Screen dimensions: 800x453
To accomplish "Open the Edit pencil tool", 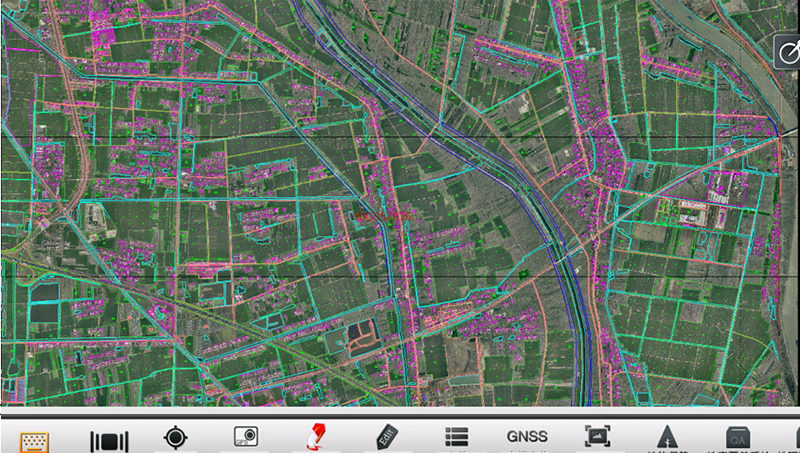I will (386, 437).
